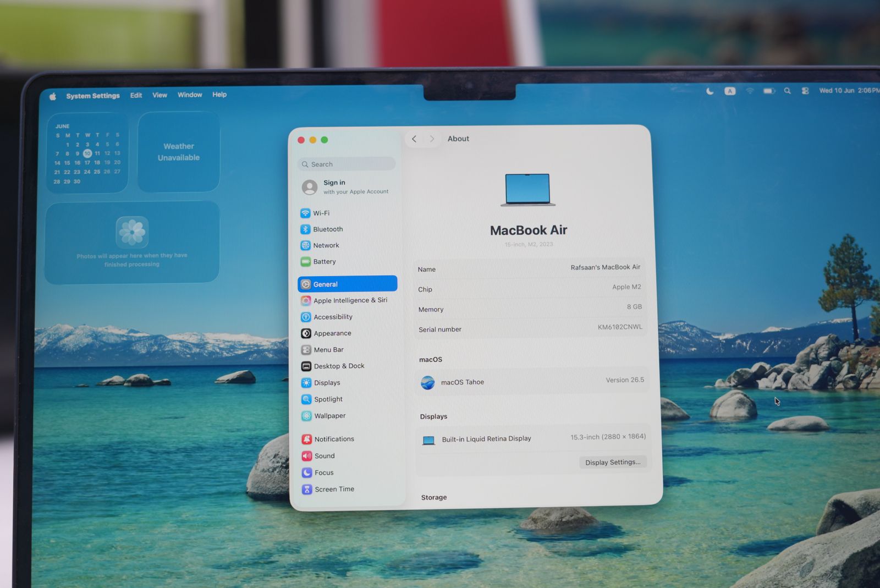Screen dimensions: 880x588
Task: Click the Search field in sidebar
Action: click(346, 164)
